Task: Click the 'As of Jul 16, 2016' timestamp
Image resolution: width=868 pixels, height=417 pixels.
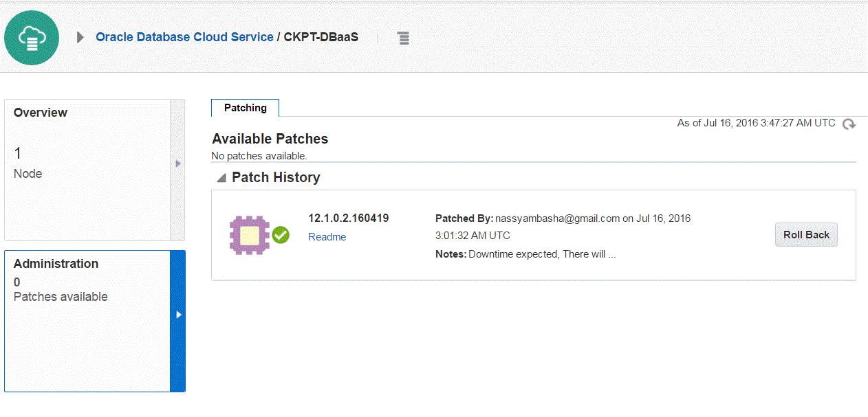Action: pyautogui.click(x=756, y=123)
